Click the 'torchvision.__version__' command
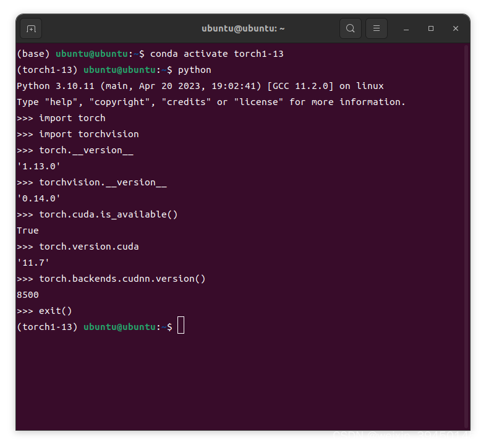486x448 pixels. (103, 182)
